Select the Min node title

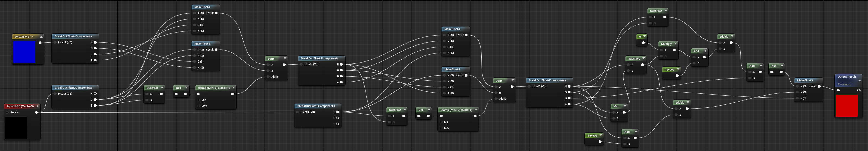(x=616, y=106)
